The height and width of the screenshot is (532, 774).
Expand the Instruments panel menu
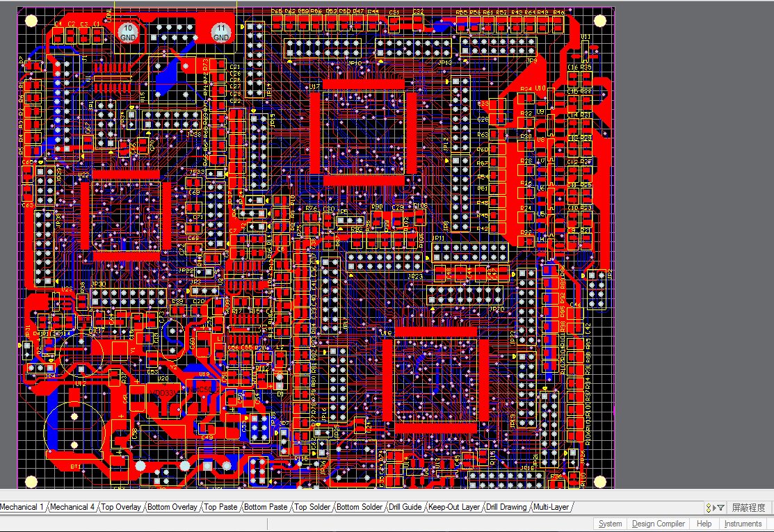point(743,524)
